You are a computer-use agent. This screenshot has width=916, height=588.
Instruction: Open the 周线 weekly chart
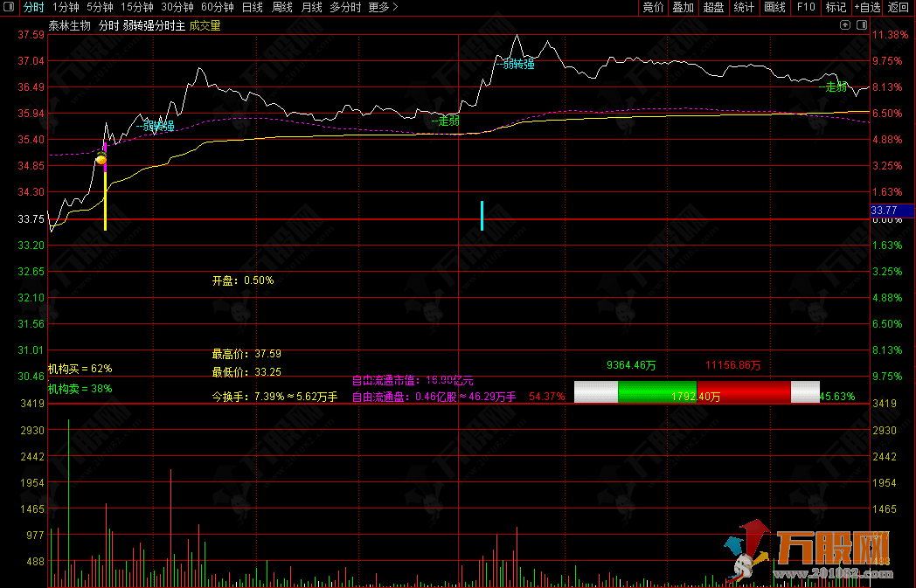point(282,7)
